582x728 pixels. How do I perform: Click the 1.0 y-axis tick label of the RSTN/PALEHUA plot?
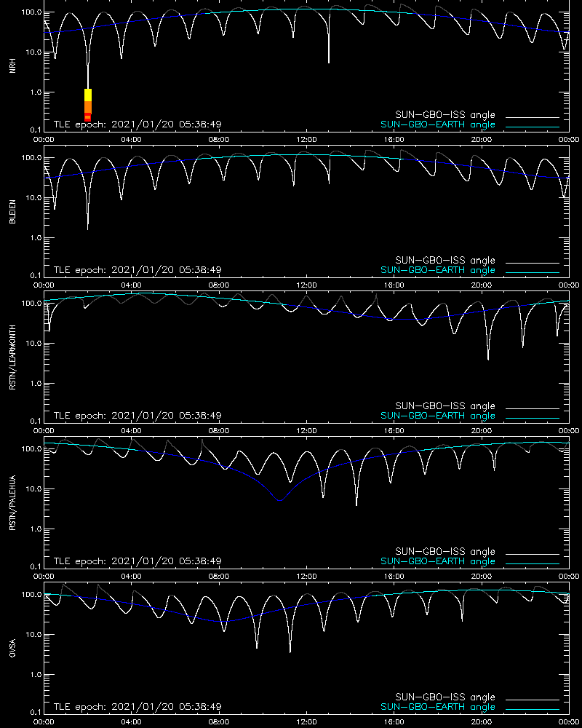[x=35, y=529]
